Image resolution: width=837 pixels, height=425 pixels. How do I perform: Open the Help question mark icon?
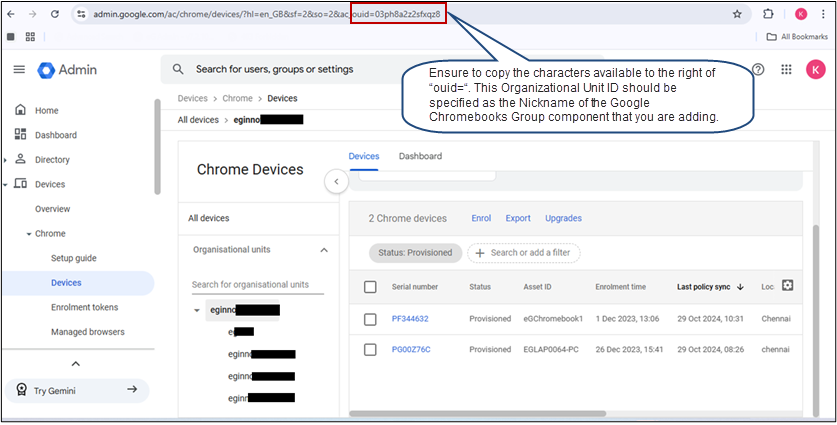(758, 69)
